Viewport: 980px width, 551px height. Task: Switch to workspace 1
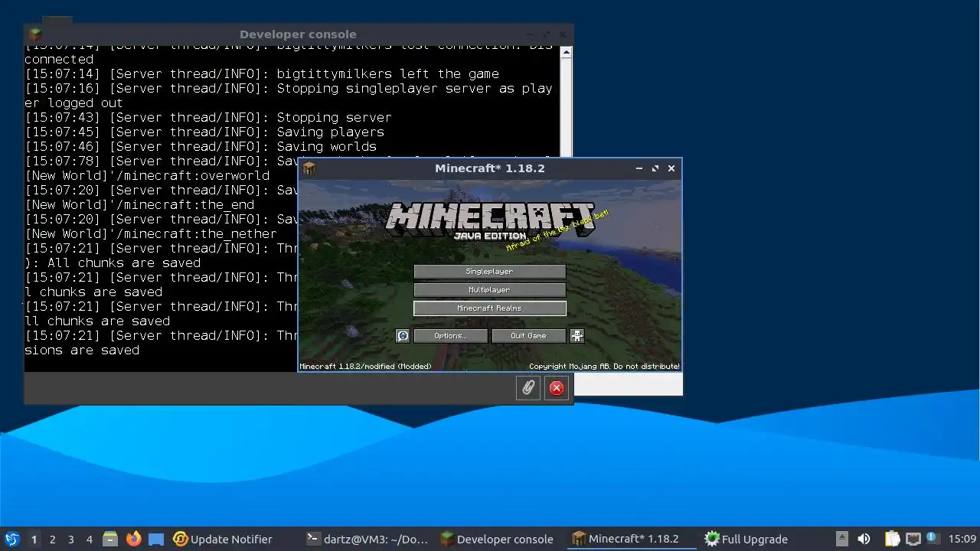pyautogui.click(x=34, y=539)
